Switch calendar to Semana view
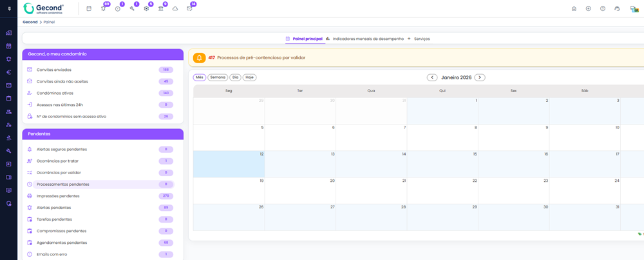The image size is (644, 260). coord(218,77)
